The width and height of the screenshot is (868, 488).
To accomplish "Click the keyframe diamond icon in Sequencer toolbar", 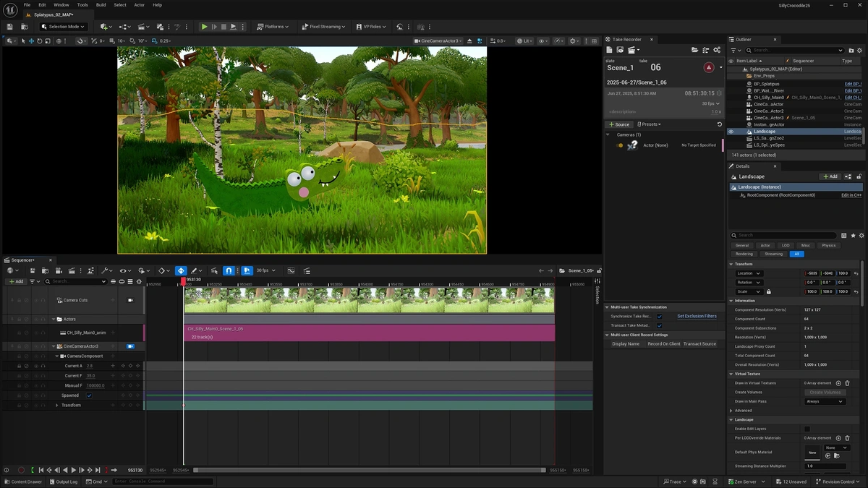I will tap(162, 270).
